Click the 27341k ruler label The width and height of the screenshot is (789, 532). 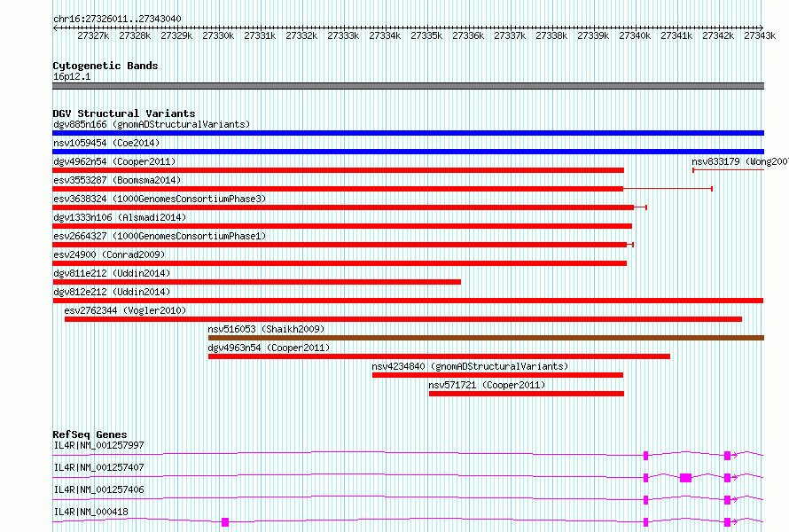pos(676,35)
